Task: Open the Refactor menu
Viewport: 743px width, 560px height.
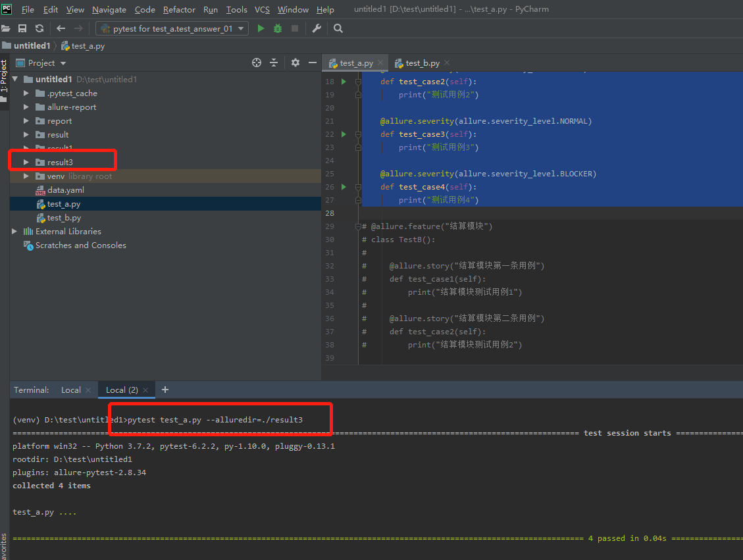Action: coord(178,9)
